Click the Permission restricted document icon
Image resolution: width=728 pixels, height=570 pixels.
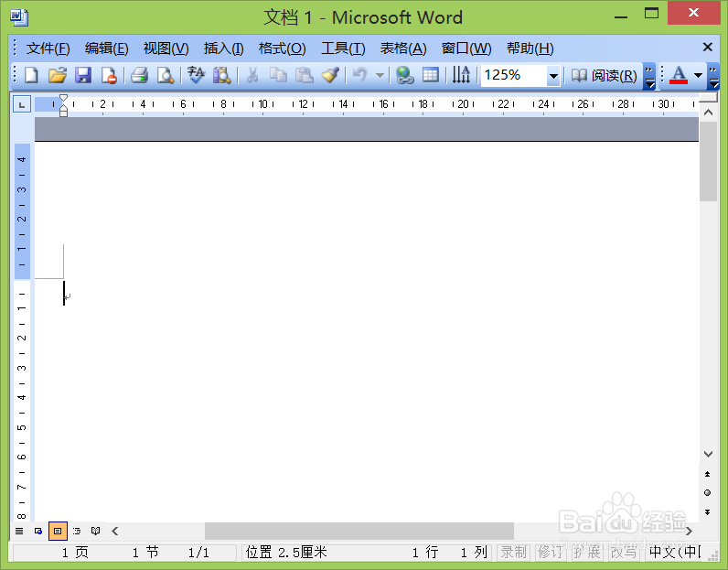(x=109, y=75)
